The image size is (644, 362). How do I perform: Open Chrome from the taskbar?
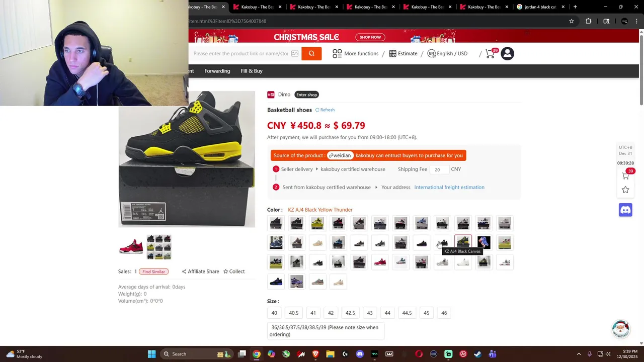pos(257,354)
